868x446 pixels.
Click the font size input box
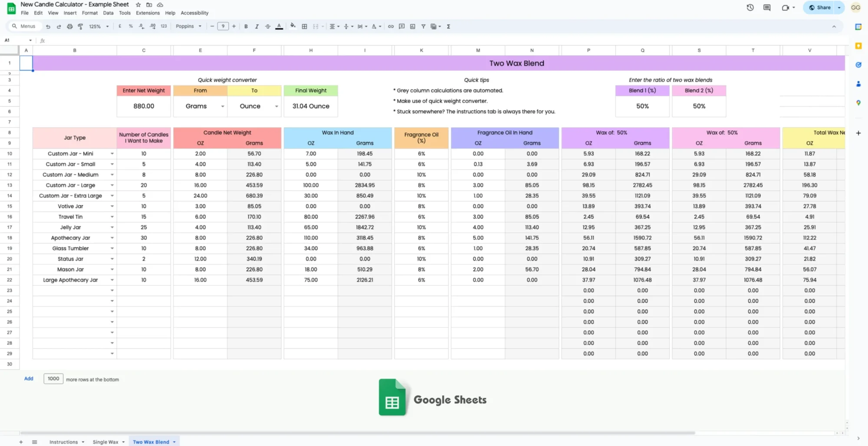223,26
